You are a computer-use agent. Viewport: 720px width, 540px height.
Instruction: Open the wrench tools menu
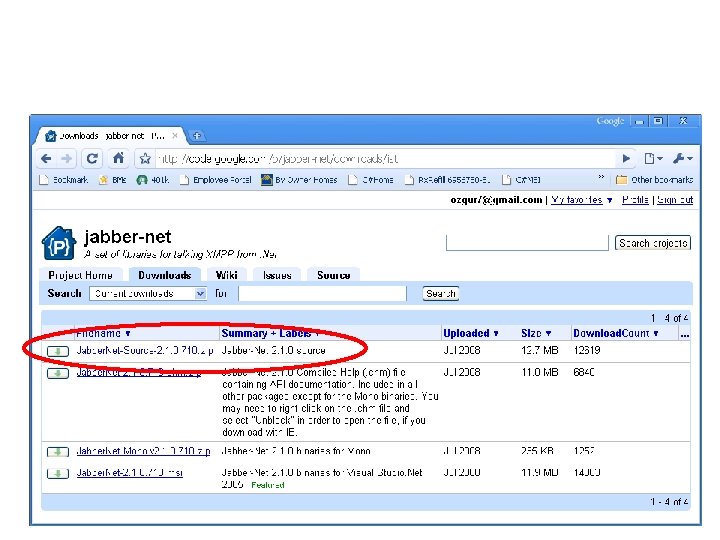point(682,159)
